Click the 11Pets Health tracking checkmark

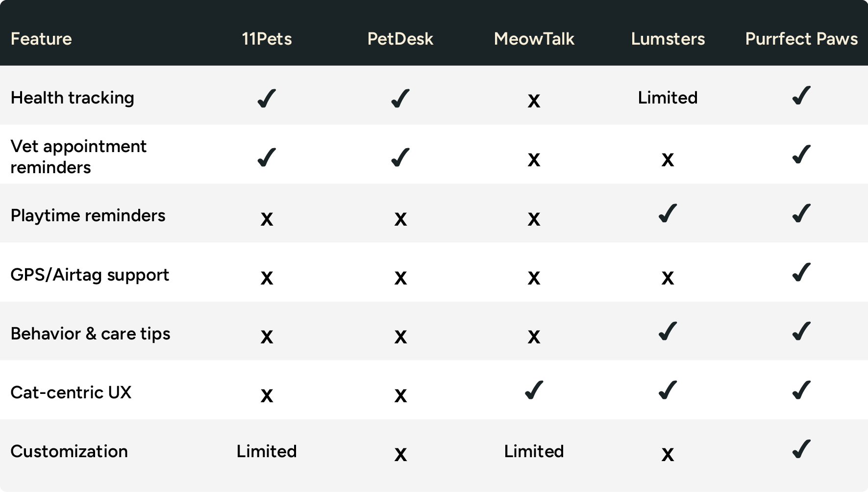click(x=267, y=98)
